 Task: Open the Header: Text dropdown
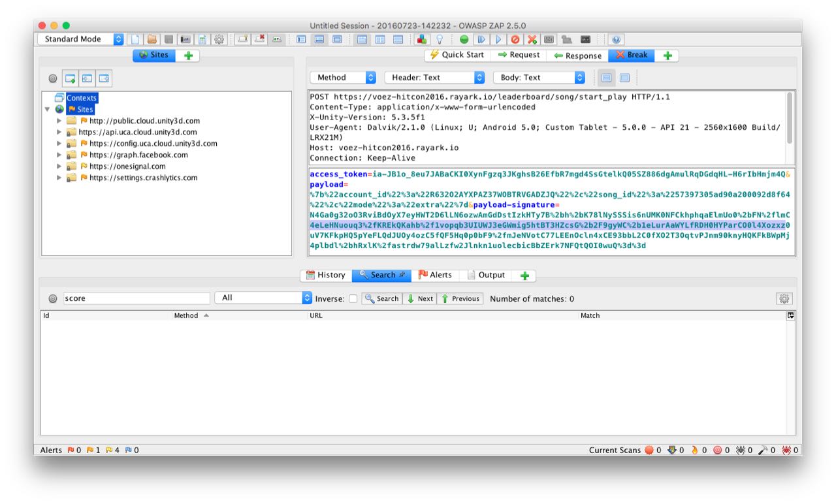click(x=434, y=78)
